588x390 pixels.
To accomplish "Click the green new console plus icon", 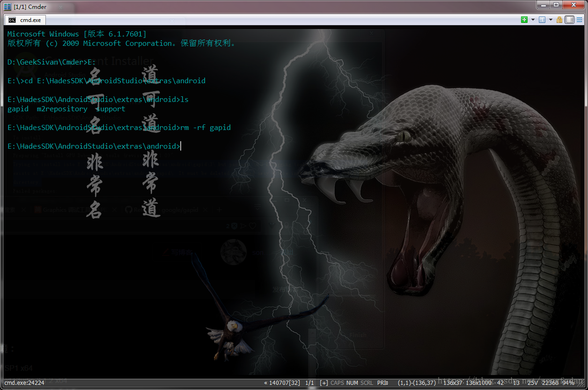I will coord(524,20).
